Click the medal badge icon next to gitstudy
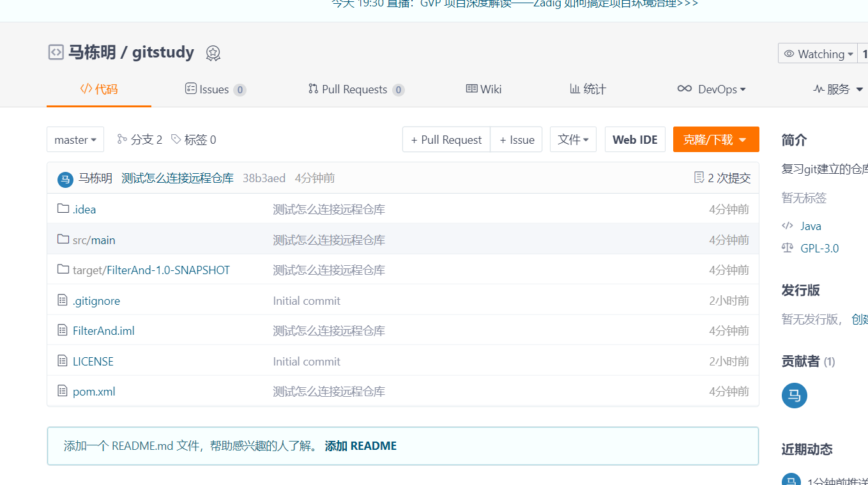This screenshot has height=485, width=868. 213,53
